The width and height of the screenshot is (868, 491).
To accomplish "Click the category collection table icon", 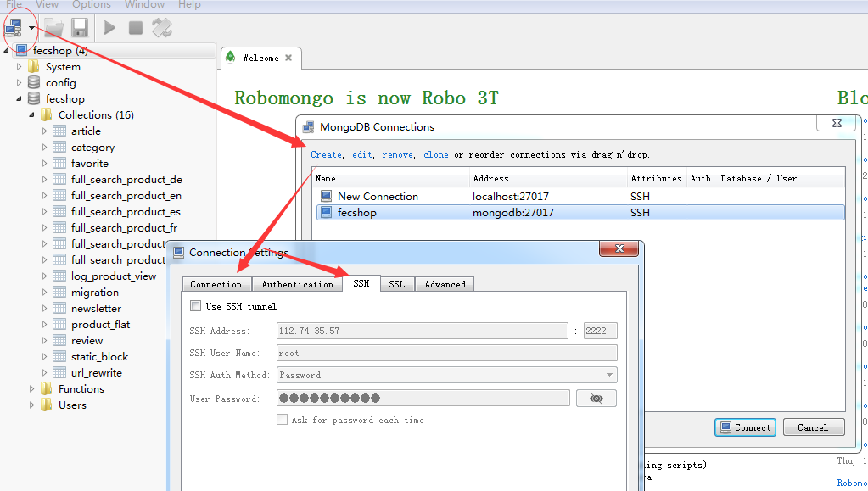I will 59,148.
